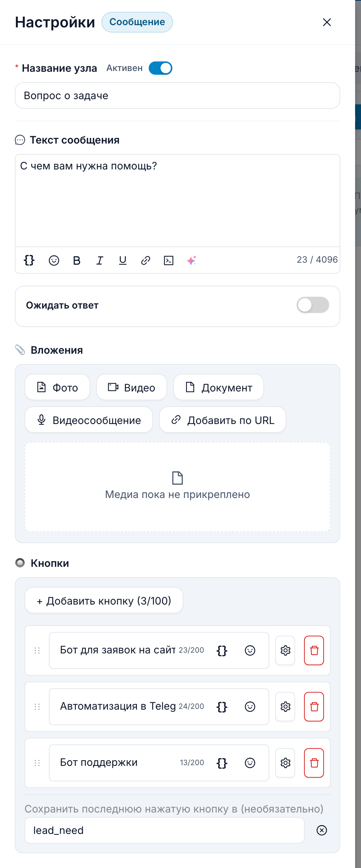Insert variable via braces icon in message toolbar
Viewport: 361px width, 868px height.
point(29,260)
